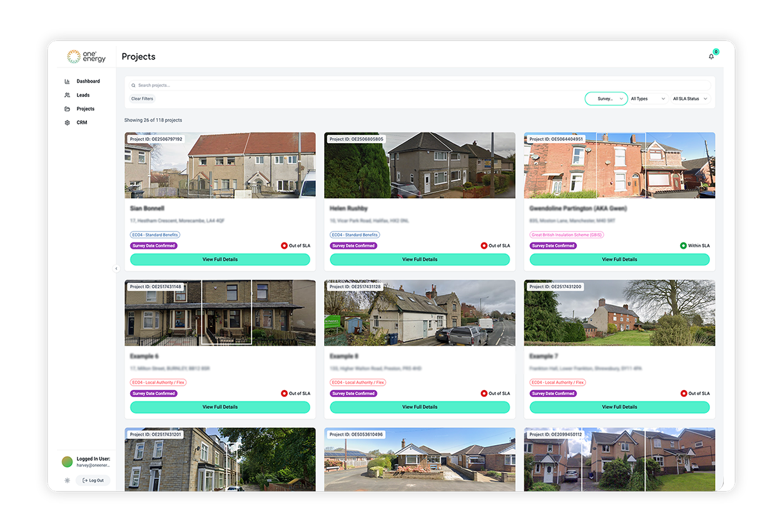This screenshot has width=782, height=532.
Task: Open the All SLA Status dropdown
Action: [690, 99]
